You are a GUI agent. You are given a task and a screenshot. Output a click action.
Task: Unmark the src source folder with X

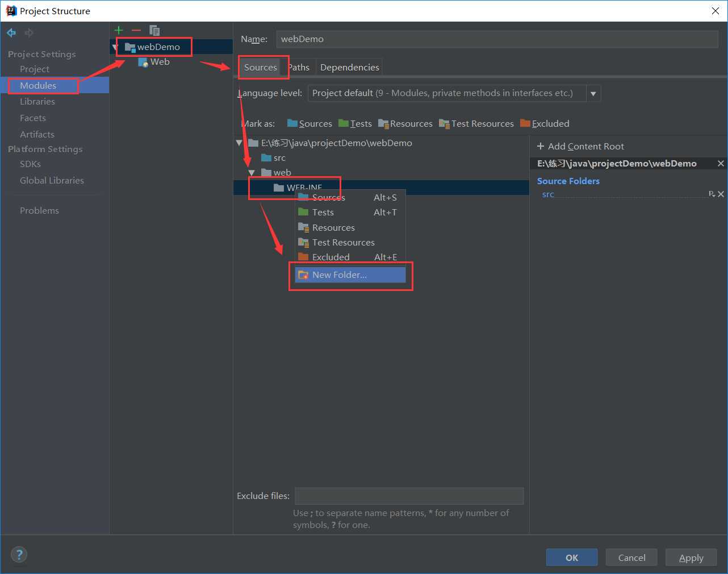[x=721, y=194]
